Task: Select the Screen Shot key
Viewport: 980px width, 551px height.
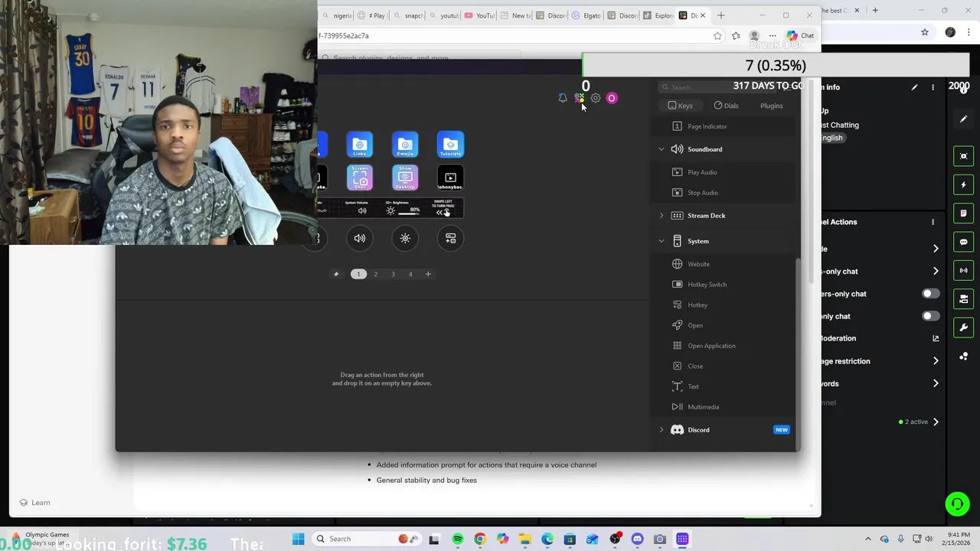Action: (x=360, y=178)
